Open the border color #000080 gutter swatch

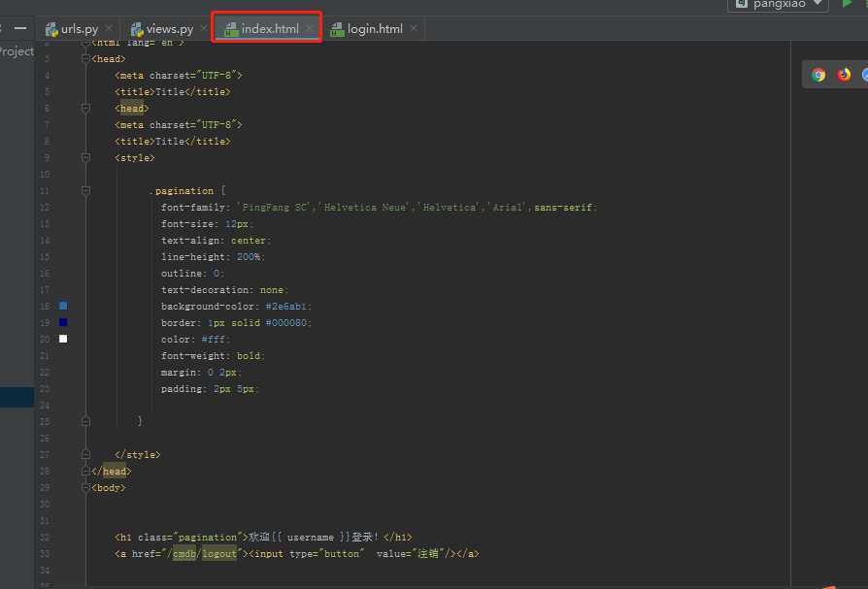point(63,322)
